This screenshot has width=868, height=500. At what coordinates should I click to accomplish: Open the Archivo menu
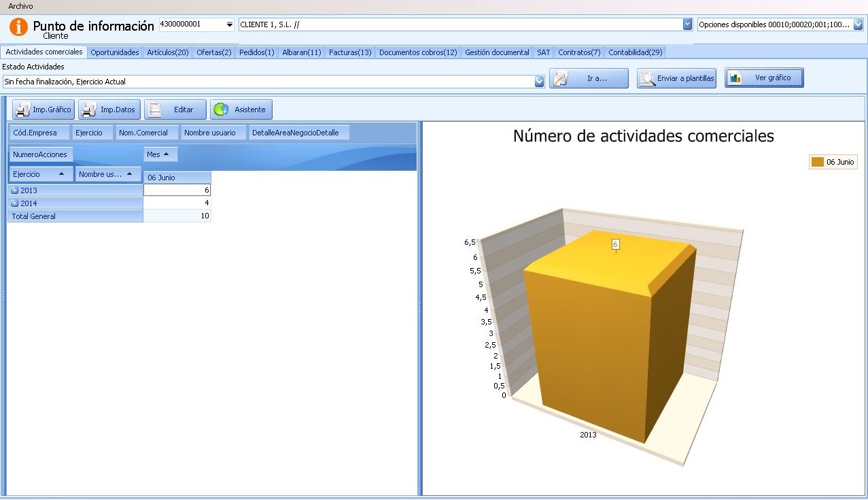pos(20,6)
